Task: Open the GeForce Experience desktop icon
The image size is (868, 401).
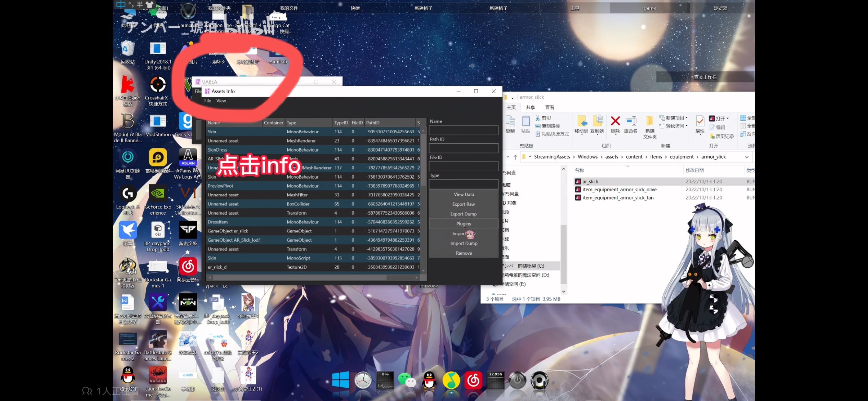Action: point(158,194)
